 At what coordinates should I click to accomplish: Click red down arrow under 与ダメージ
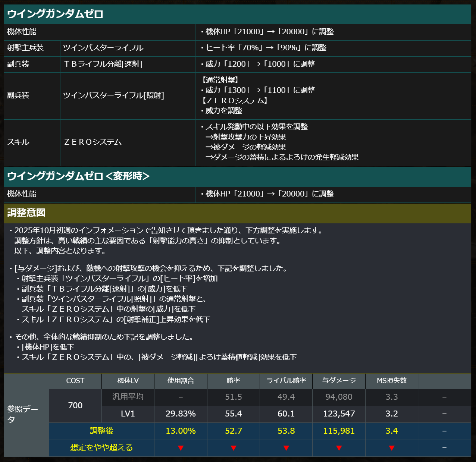339,448
